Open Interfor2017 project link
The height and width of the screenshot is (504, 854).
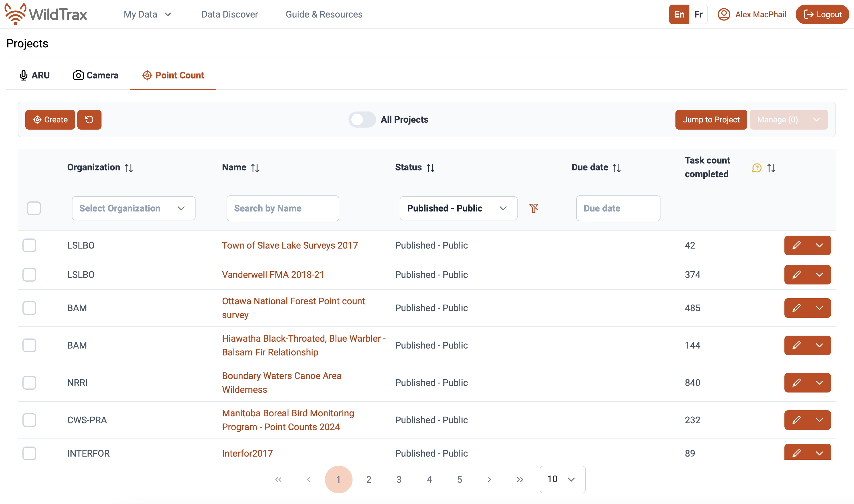[x=247, y=453]
